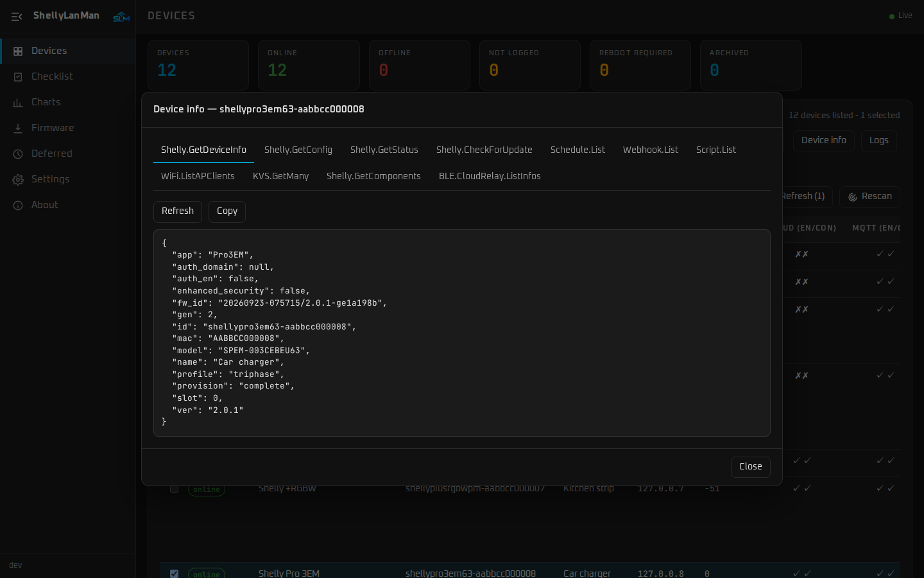
Task: Open the Shelly.CheckForUpdate tab
Action: pyautogui.click(x=484, y=150)
